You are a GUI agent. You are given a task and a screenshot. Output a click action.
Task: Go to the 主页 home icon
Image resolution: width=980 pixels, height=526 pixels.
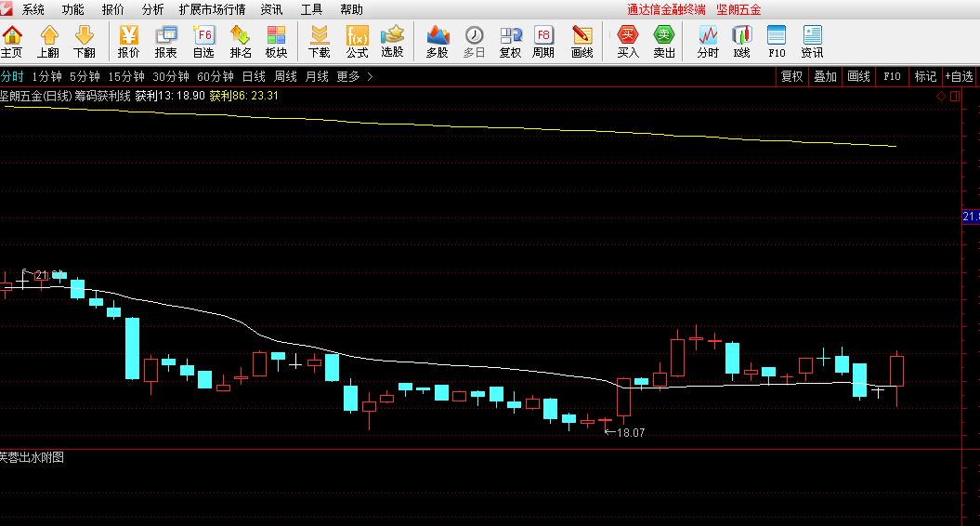(12, 42)
